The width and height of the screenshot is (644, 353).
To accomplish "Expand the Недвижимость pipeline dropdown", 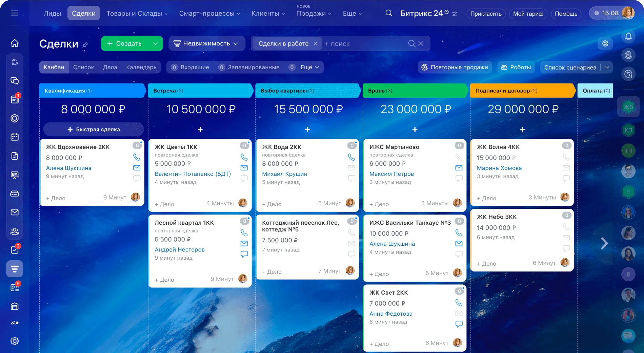I will 206,43.
